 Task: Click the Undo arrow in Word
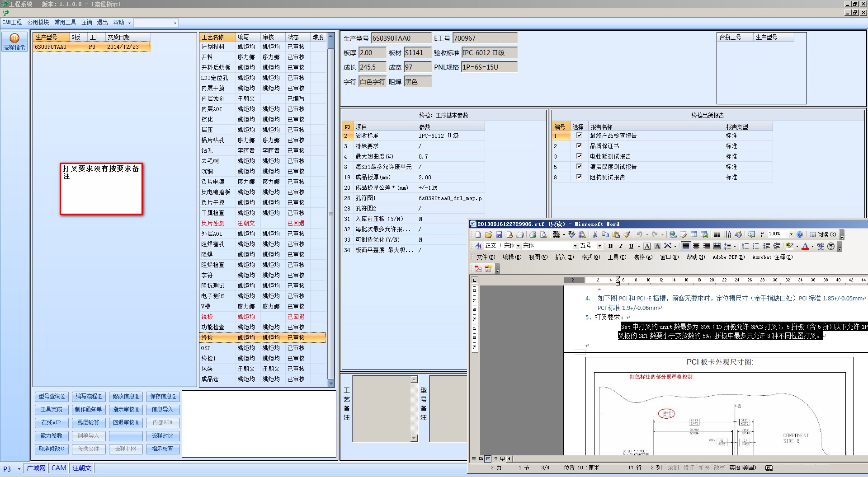click(x=639, y=234)
